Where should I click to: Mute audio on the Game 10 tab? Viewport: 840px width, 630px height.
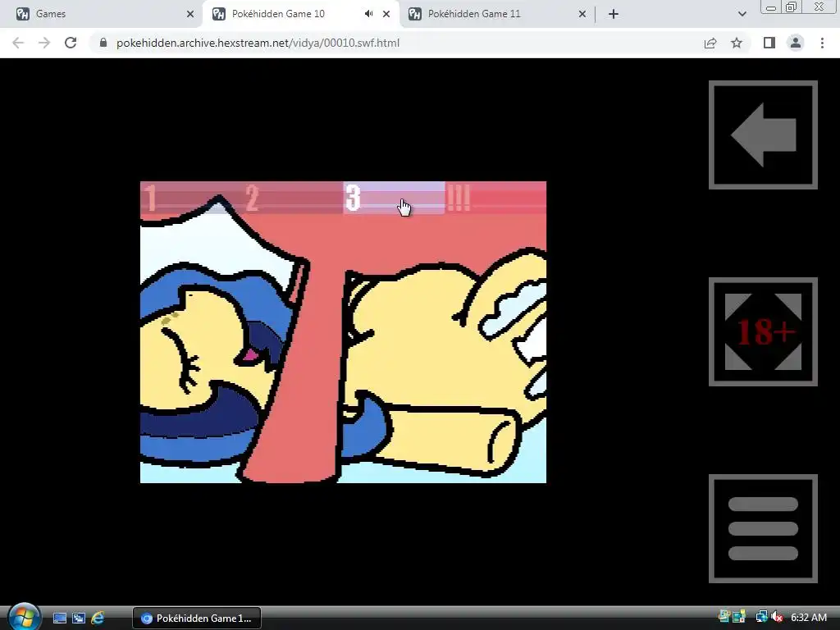368,14
